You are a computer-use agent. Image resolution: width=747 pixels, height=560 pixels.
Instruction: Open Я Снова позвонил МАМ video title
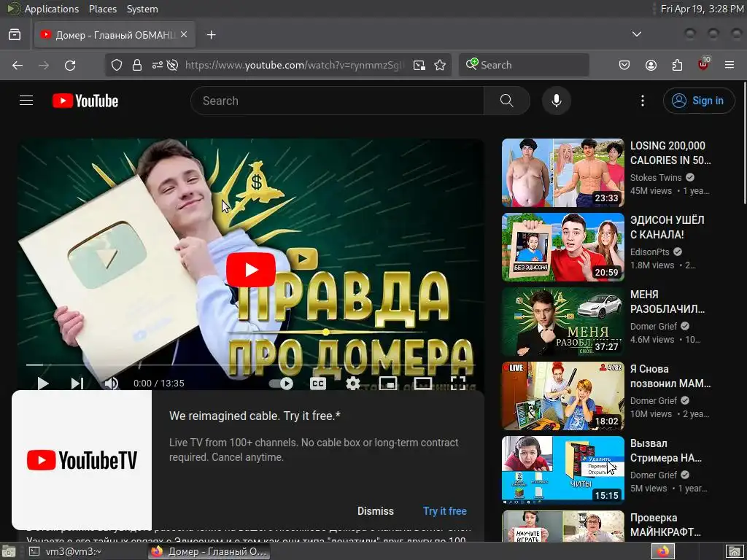point(670,376)
